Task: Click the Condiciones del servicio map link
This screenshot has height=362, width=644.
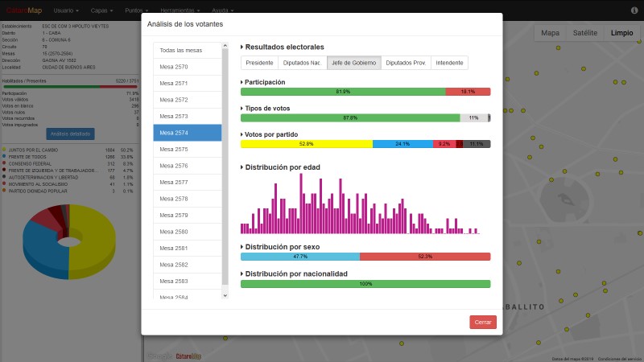Action: (x=619, y=359)
